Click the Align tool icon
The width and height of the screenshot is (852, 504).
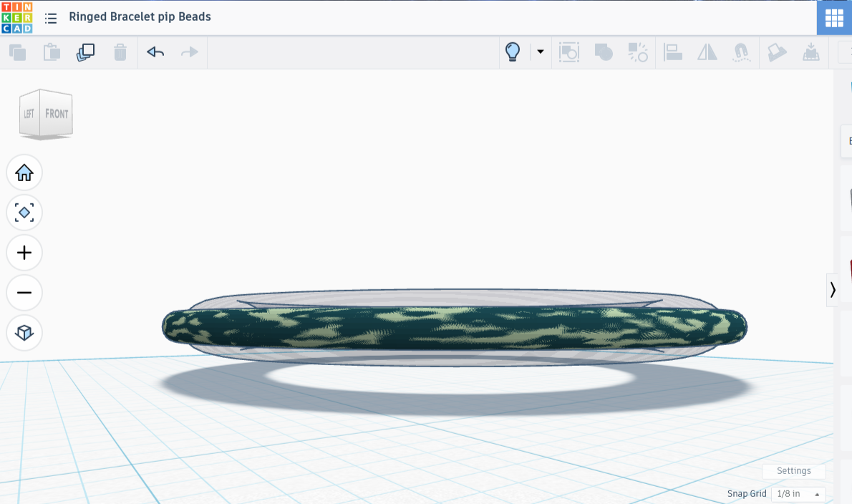coord(673,52)
